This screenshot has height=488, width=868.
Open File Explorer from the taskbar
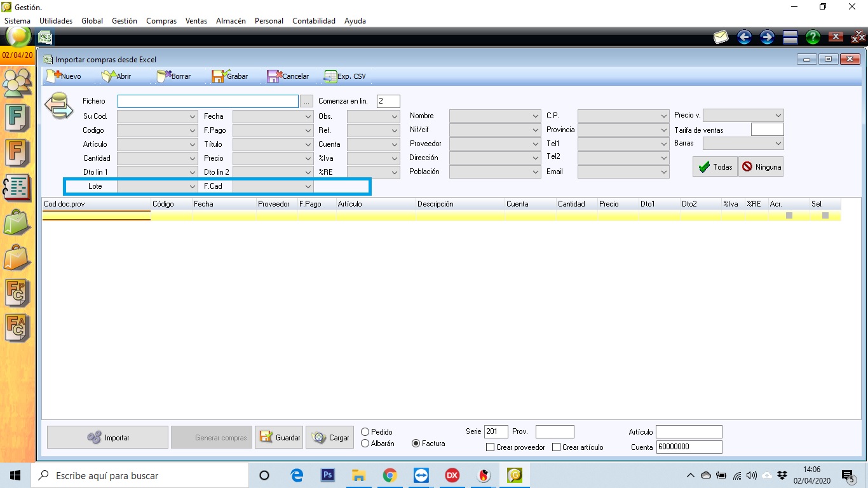359,475
